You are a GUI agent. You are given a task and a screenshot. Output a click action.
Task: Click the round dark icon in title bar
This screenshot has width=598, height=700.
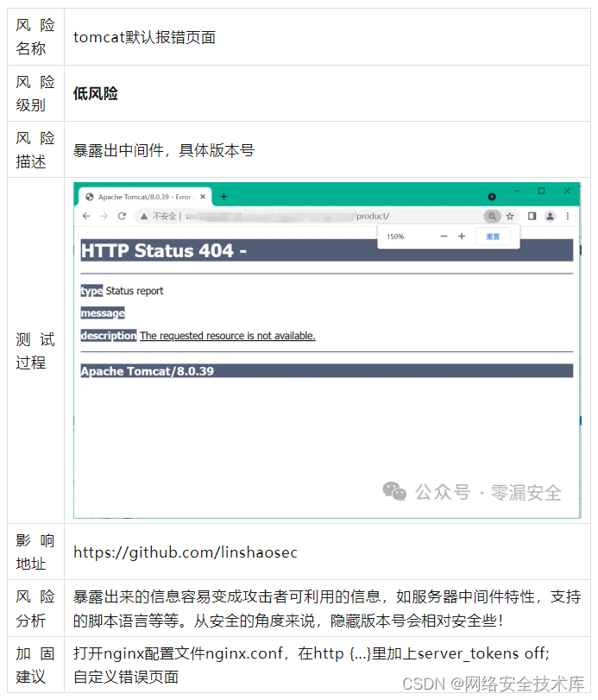pos(492,197)
